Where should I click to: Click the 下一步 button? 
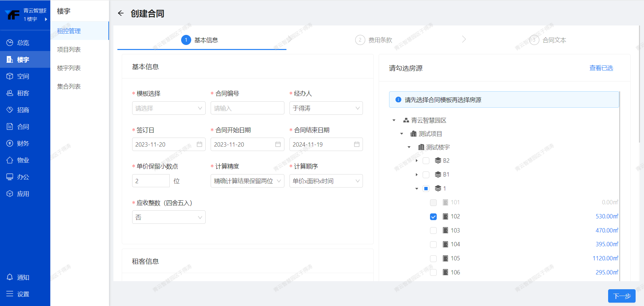pyautogui.click(x=622, y=296)
